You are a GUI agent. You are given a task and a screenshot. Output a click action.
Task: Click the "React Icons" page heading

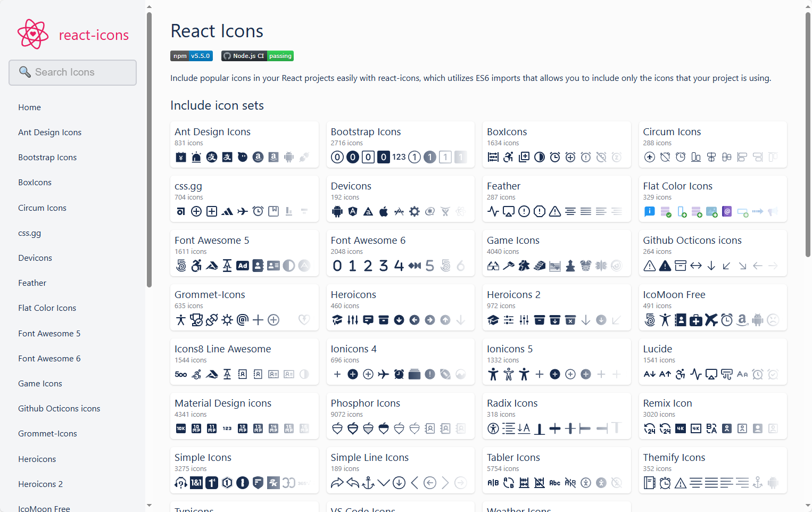click(217, 31)
